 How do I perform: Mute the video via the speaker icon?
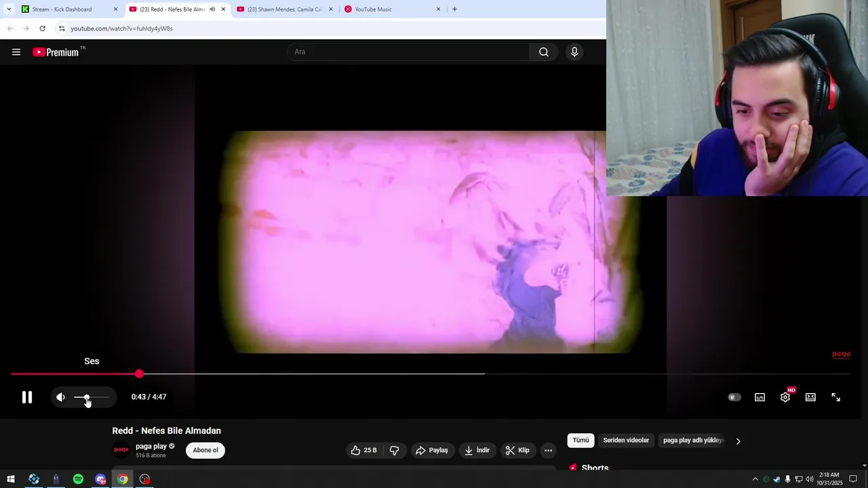point(61,397)
